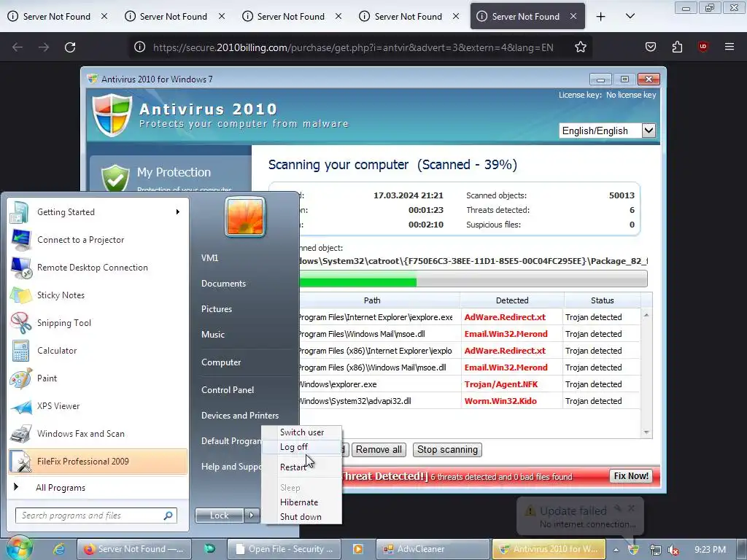Launch the Snipping Tool

98,323
